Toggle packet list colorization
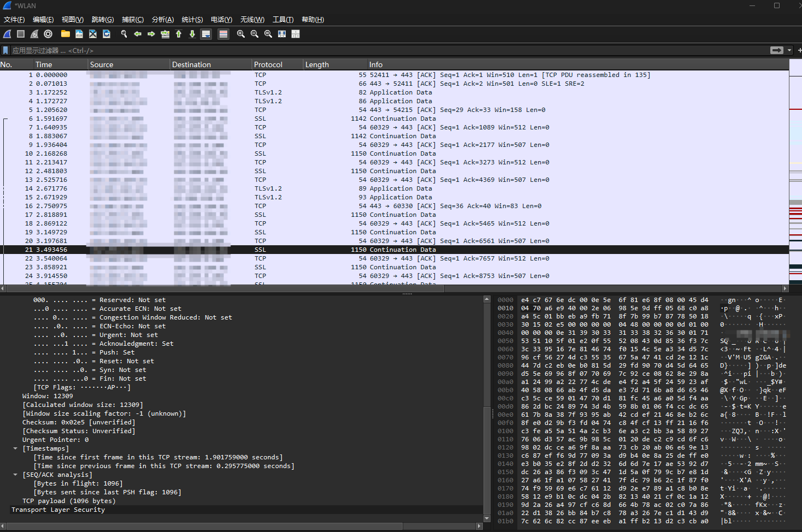Screen dimensions: 802x532 [x=223, y=34]
